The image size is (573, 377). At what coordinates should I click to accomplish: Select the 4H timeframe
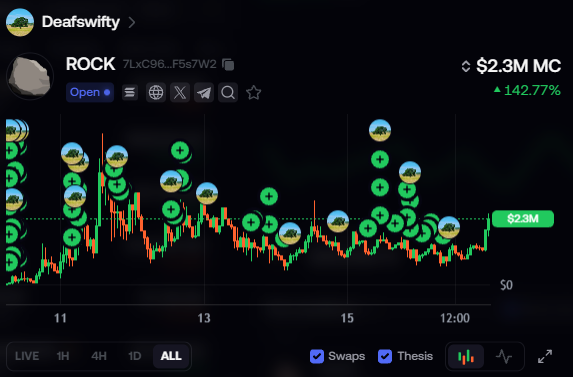point(99,356)
